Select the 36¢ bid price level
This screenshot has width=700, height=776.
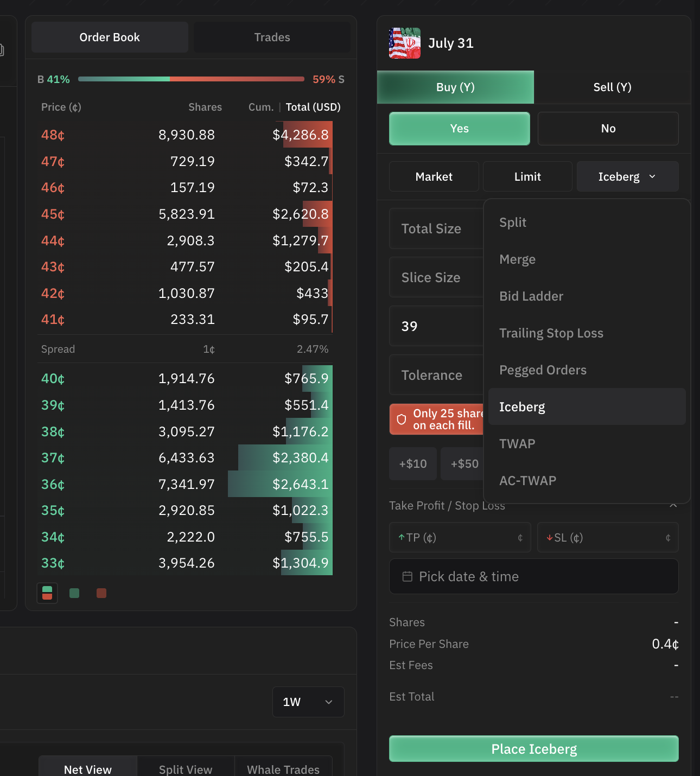pos(184,484)
